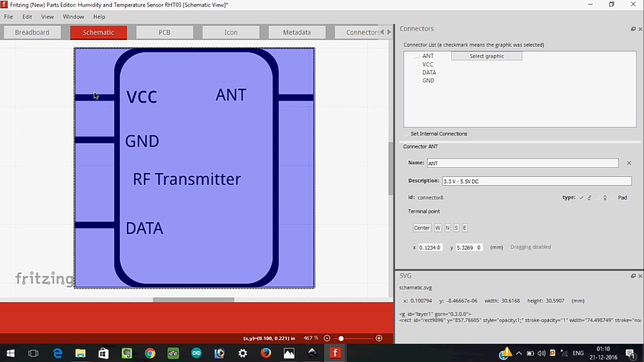The image size is (644, 362).
Task: Close the SVG panel
Action: tap(640, 276)
